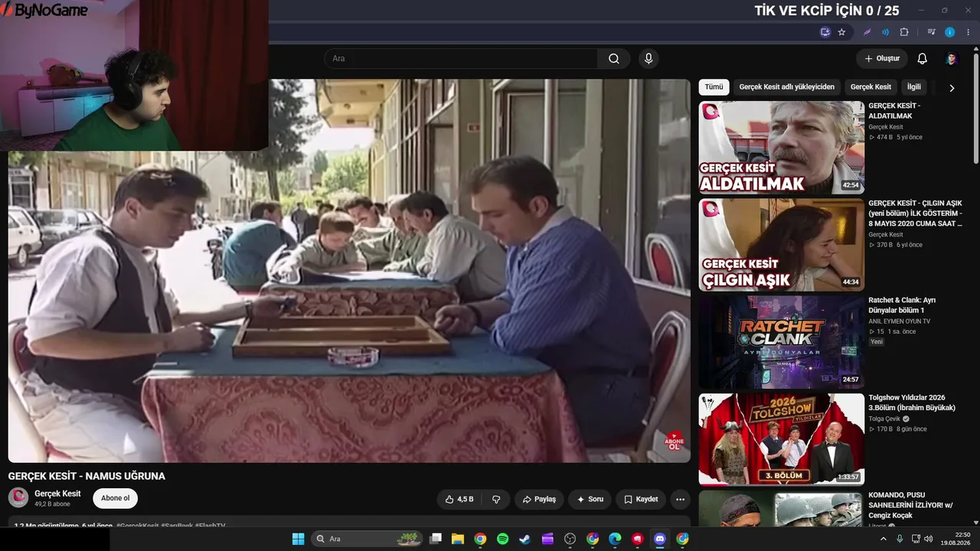Screen dimensions: 980x551
Task: Open the taskbar clock showing 22:50
Action: click(x=955, y=539)
